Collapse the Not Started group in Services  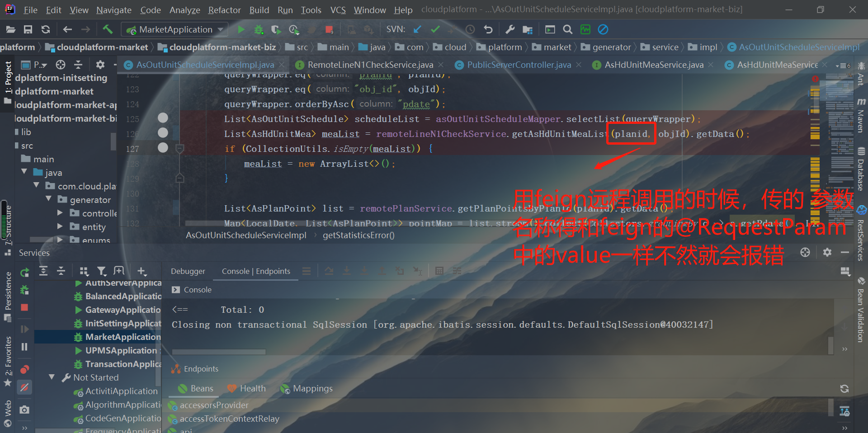pos(52,377)
